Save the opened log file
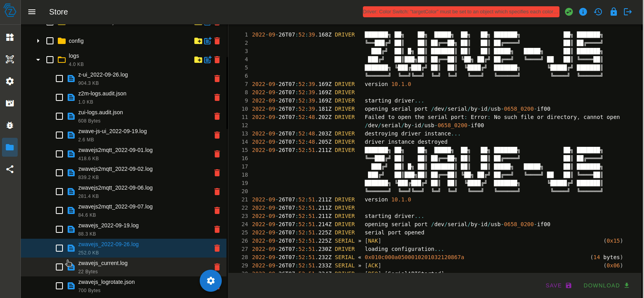This screenshot has width=644, height=298. point(558,285)
